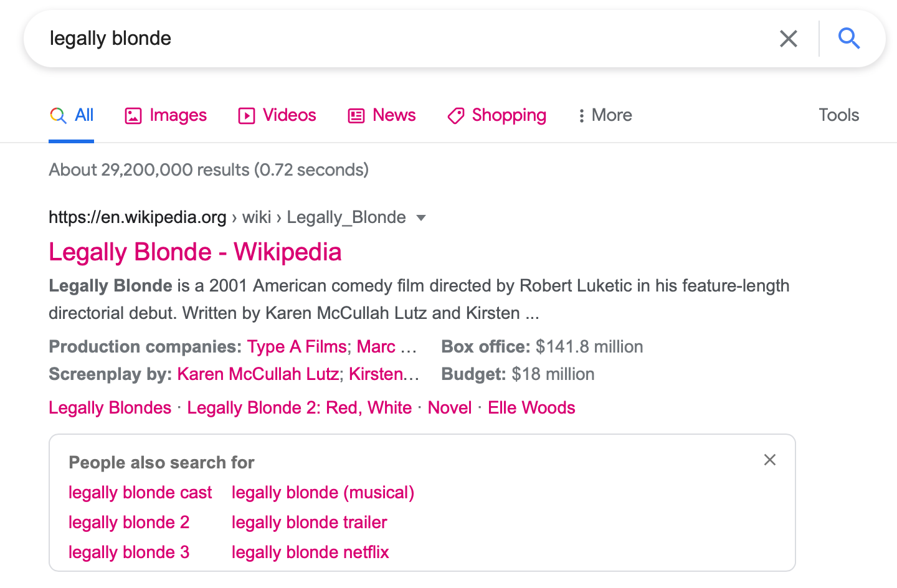This screenshot has height=588, width=897.
Task: Click the 'People also search for' heading
Action: coord(161,463)
